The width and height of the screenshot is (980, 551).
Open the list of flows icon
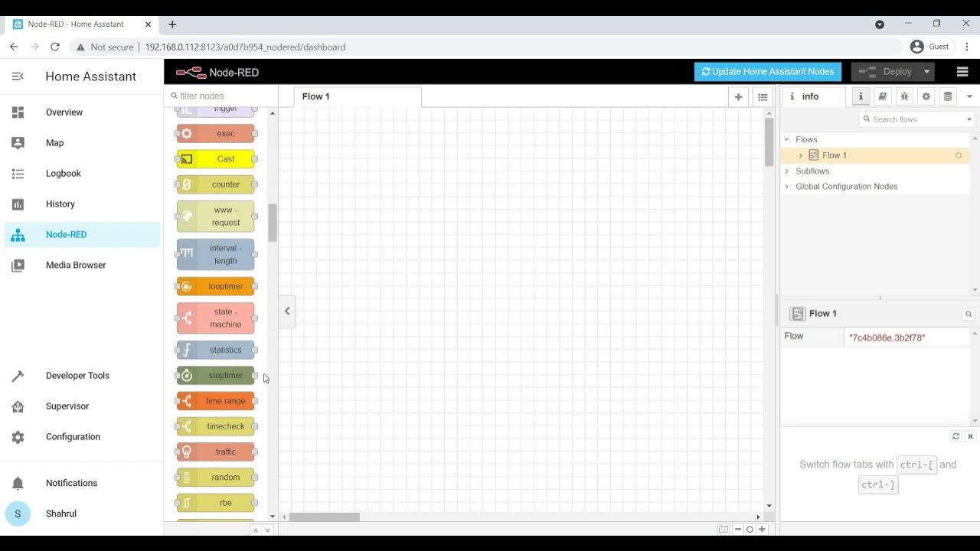click(762, 96)
